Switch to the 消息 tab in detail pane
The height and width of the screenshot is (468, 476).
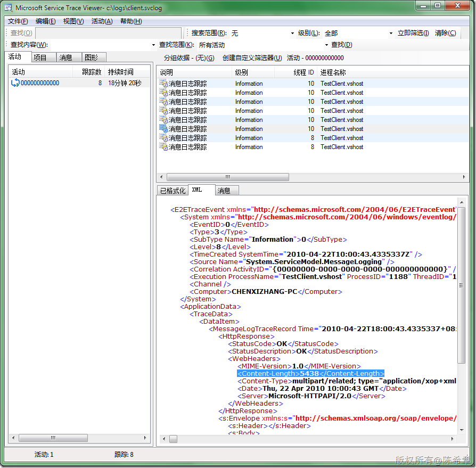pyautogui.click(x=227, y=191)
